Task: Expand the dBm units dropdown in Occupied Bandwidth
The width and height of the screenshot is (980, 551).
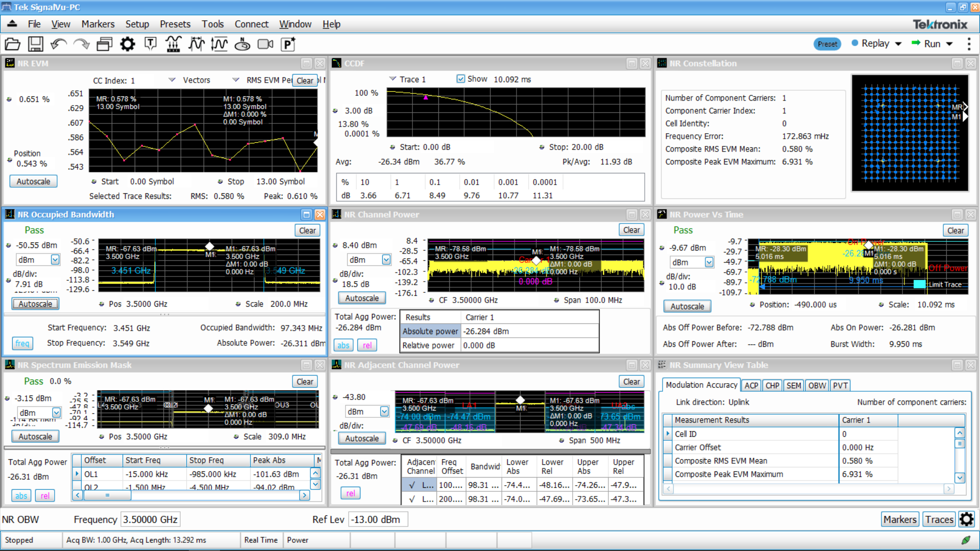Action: pyautogui.click(x=55, y=260)
